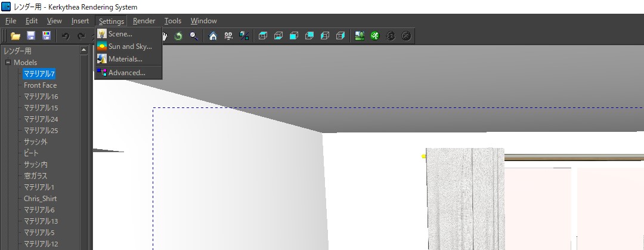Open the Render menu
This screenshot has height=250, width=644.
[144, 21]
